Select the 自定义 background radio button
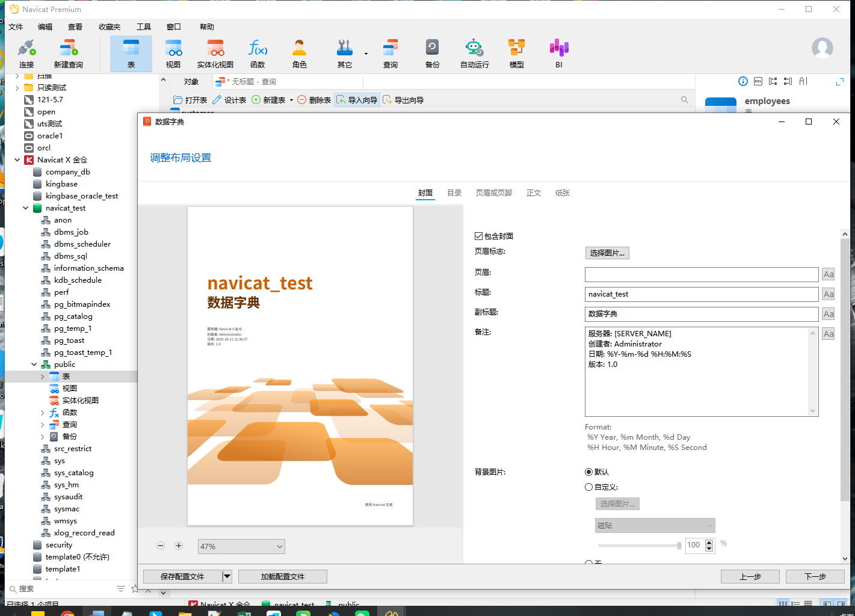855x616 pixels. pyautogui.click(x=588, y=487)
